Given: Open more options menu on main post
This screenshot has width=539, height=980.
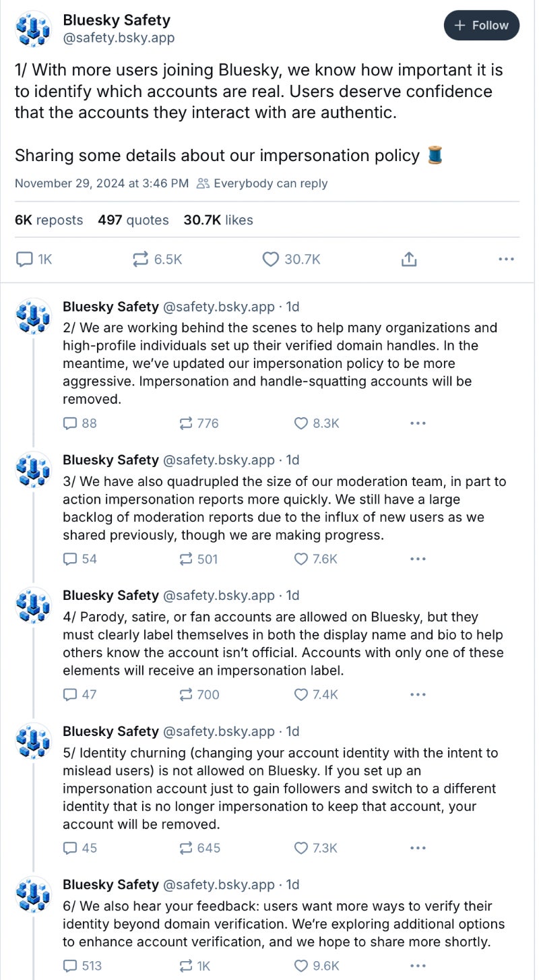Looking at the screenshot, I should pyautogui.click(x=506, y=259).
